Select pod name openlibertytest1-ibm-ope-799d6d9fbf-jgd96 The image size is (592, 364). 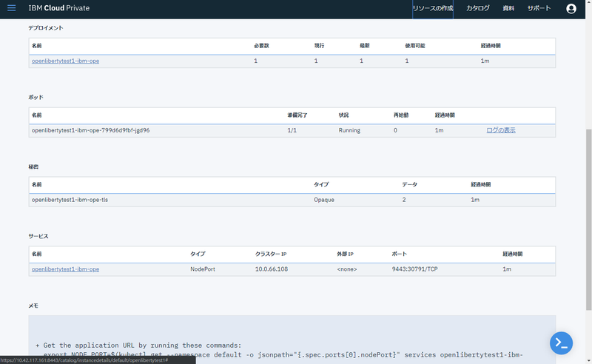[x=90, y=130]
